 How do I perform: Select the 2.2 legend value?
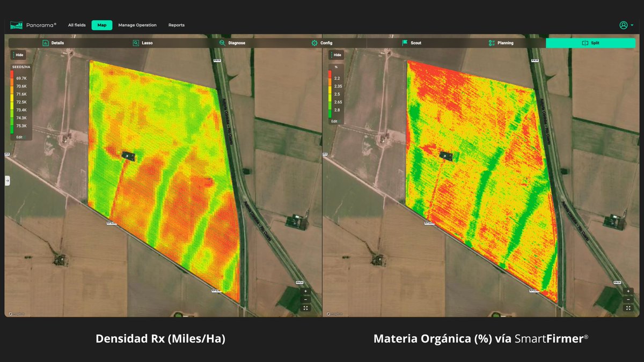point(338,78)
